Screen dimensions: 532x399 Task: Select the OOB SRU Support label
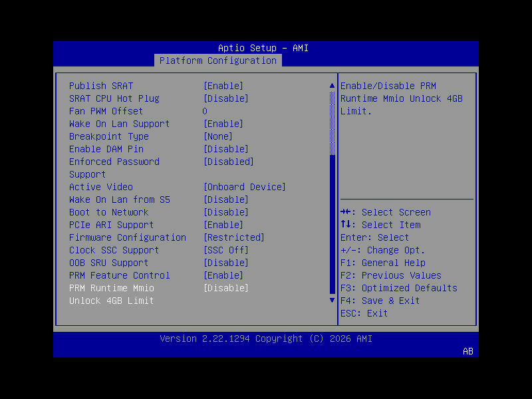109,263
